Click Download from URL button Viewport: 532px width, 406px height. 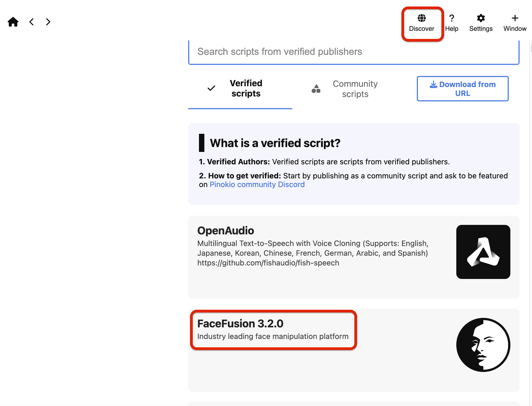(x=463, y=89)
